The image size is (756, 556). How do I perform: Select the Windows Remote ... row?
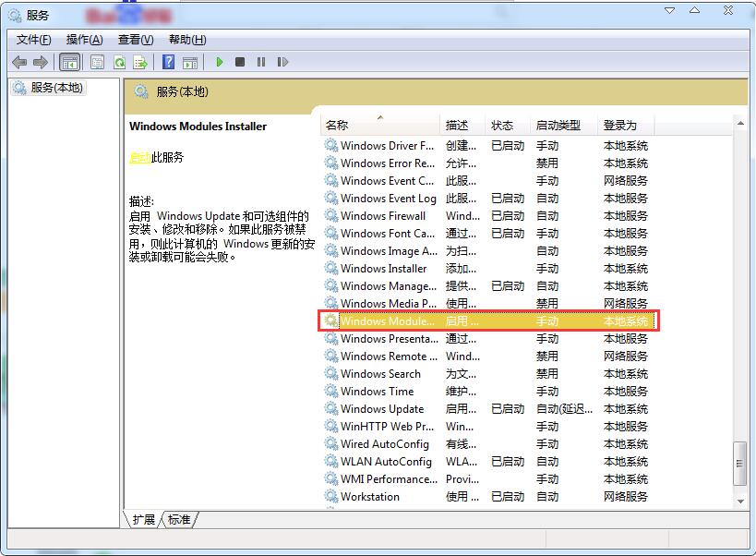click(x=488, y=356)
